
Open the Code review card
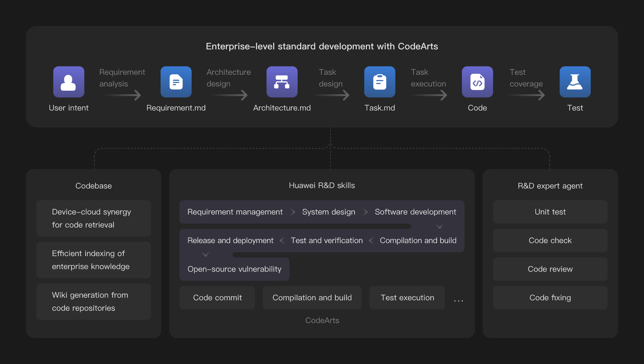[x=550, y=269]
